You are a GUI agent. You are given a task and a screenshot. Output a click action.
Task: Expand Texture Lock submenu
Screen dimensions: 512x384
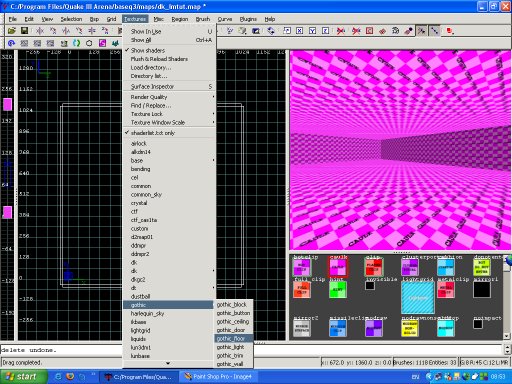(169, 114)
